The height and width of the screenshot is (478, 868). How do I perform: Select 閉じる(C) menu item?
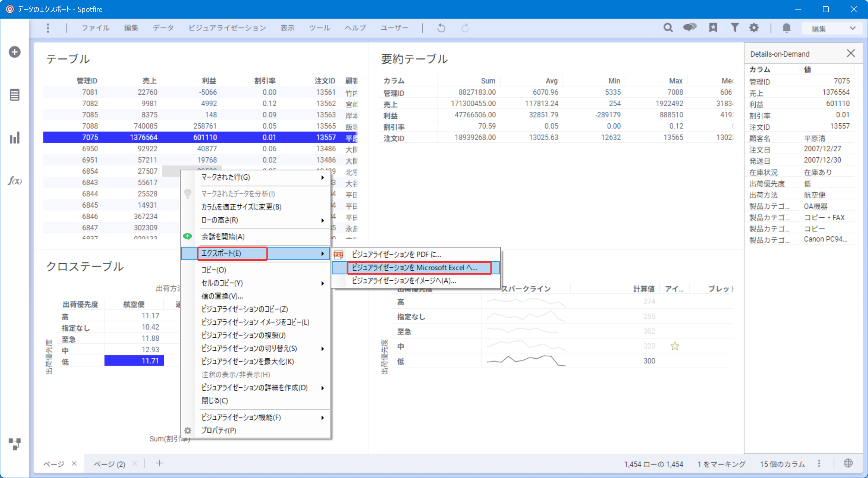coord(256,401)
